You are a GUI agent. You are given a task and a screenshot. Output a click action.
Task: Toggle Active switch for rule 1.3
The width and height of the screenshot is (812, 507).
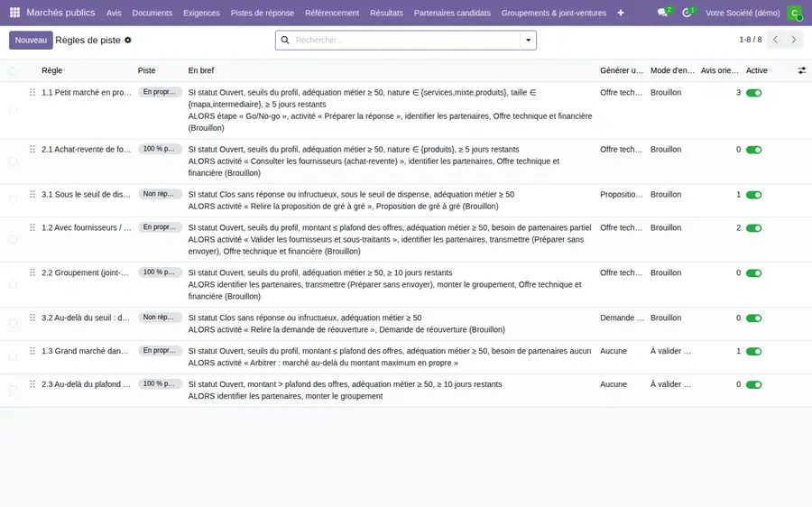(753, 351)
